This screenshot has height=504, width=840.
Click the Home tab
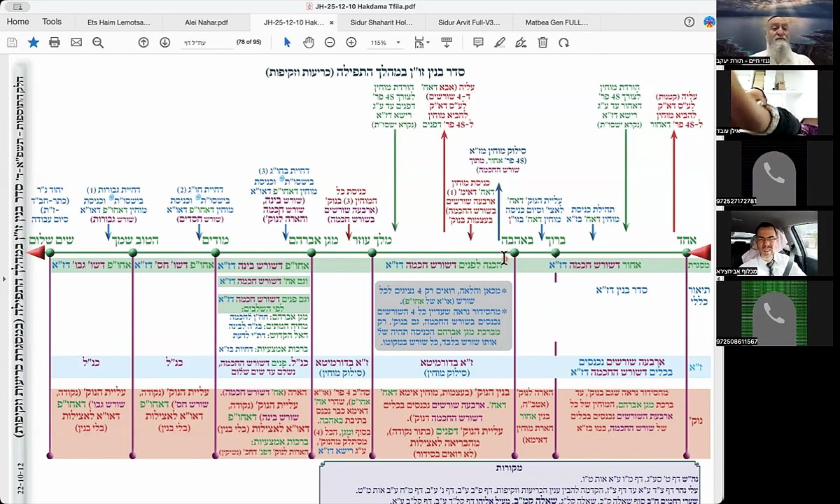17,22
